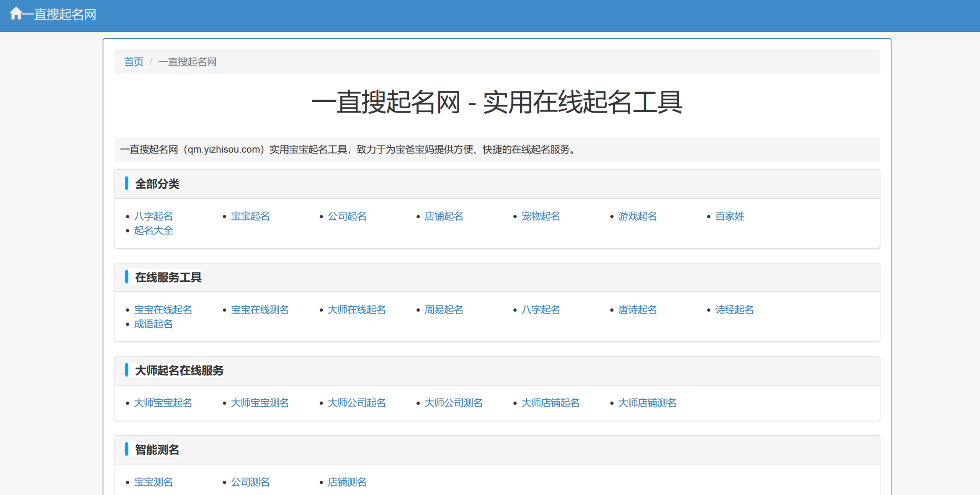Click the 全部分类 section heading
The height and width of the screenshot is (495, 980).
(157, 184)
